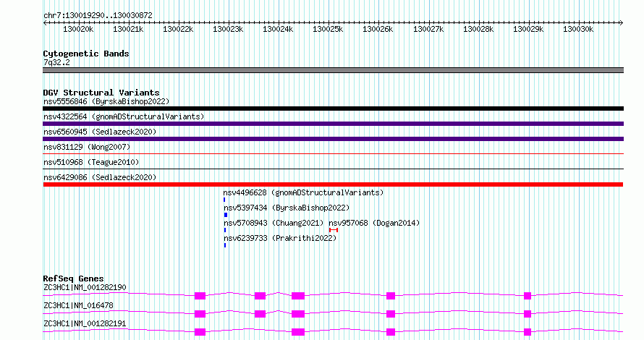Click the 130025k ruler label
Viewport: 644px width, 340px height.
click(328, 29)
